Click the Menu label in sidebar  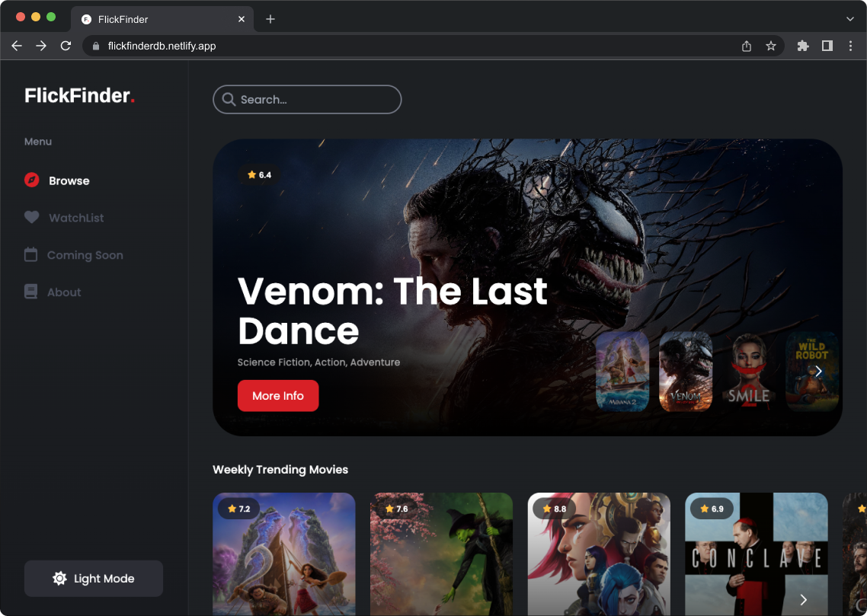[38, 142]
